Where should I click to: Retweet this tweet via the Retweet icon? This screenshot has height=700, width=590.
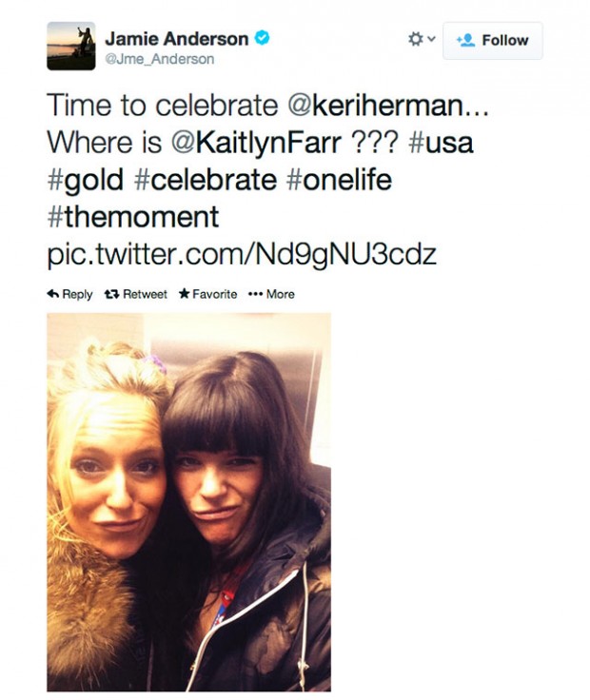point(111,294)
